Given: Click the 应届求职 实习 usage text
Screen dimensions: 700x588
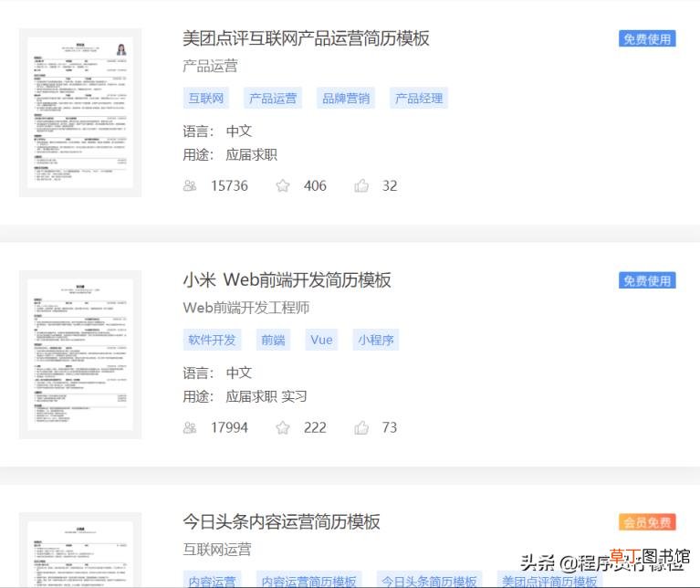Looking at the screenshot, I should 266,396.
